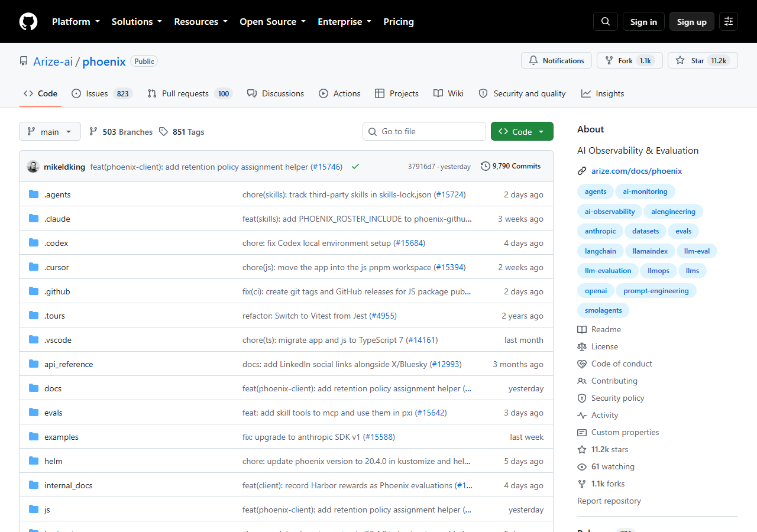Open the #15588 link in the examples row
Screen dimensions: 757x532
coord(379,437)
